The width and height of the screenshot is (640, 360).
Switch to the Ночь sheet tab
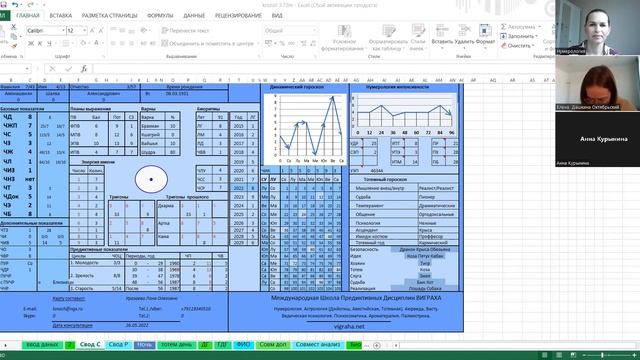144,345
